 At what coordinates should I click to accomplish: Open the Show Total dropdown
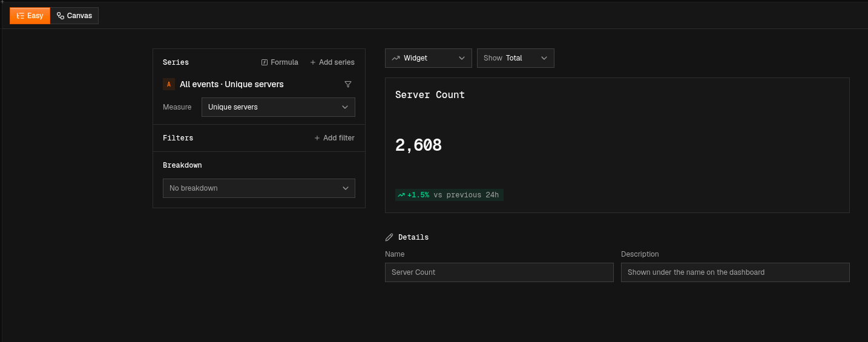[x=516, y=58]
